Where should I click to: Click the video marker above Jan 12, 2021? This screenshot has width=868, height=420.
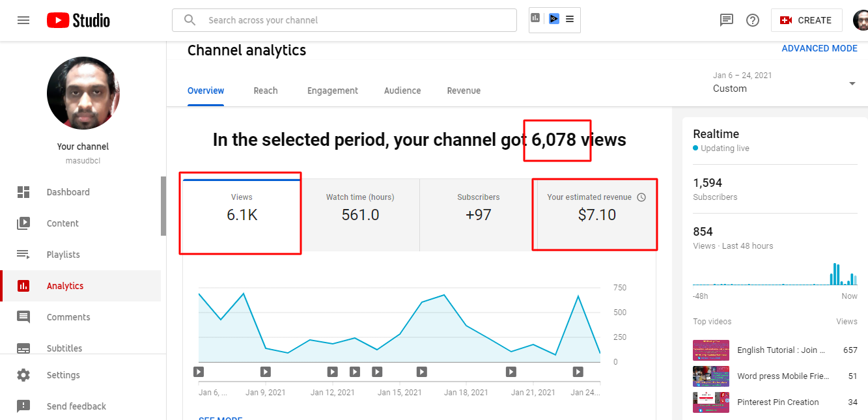(332, 372)
